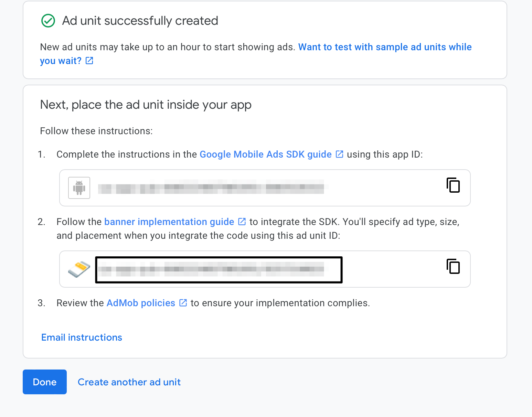
Task: Select the blurred app ID text
Action: coord(211,188)
